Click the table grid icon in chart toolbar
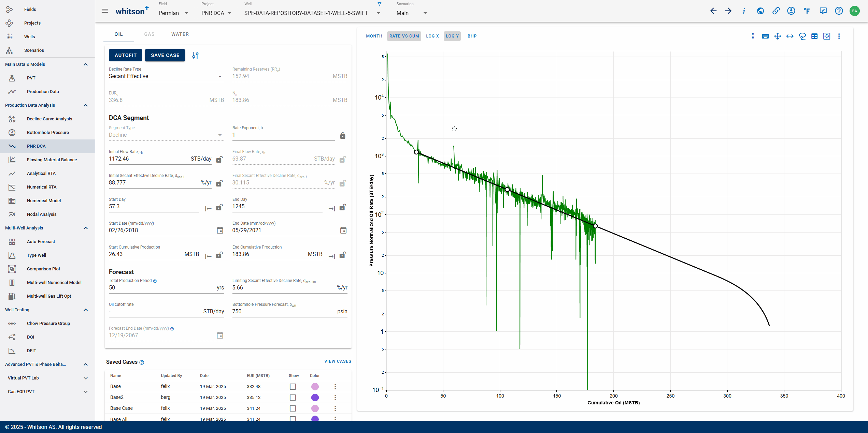 pos(814,36)
